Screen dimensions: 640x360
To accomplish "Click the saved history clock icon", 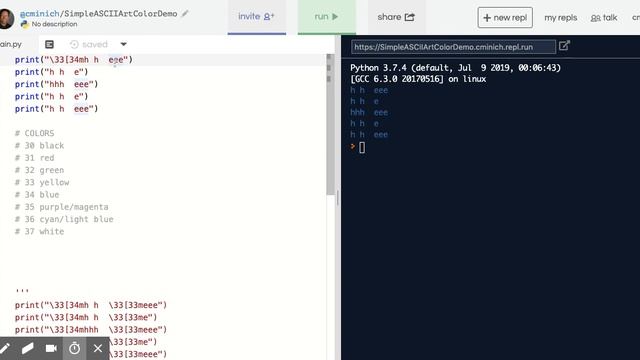I will point(74,44).
